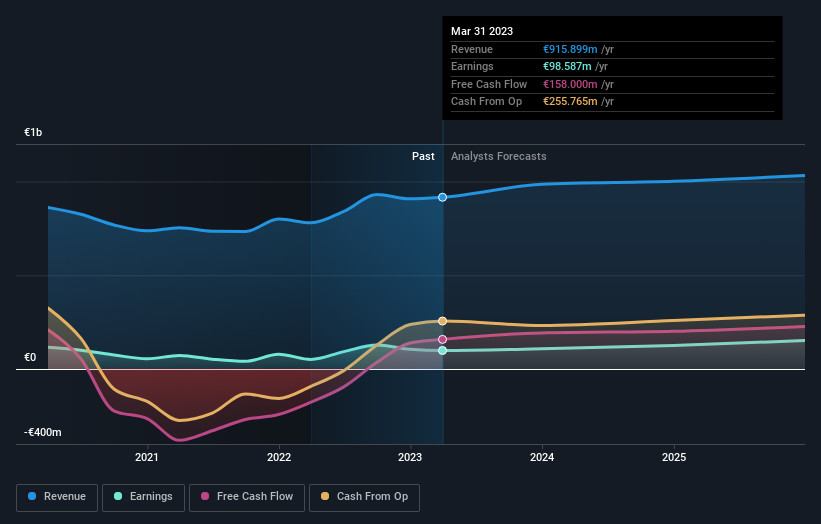Select the 2022 x-axis label
Screen dimensions: 821x524
279,457
